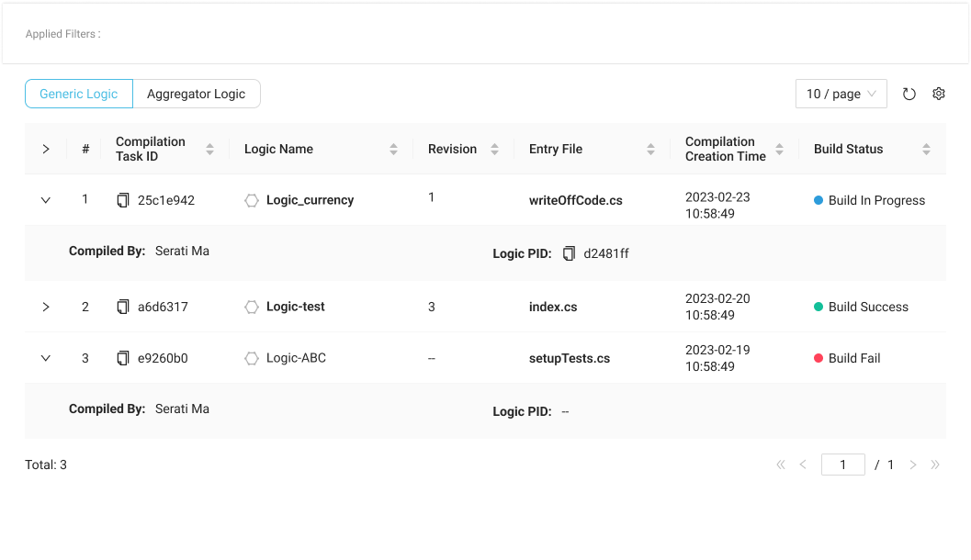Copy Logic PID d2481ff

570,253
